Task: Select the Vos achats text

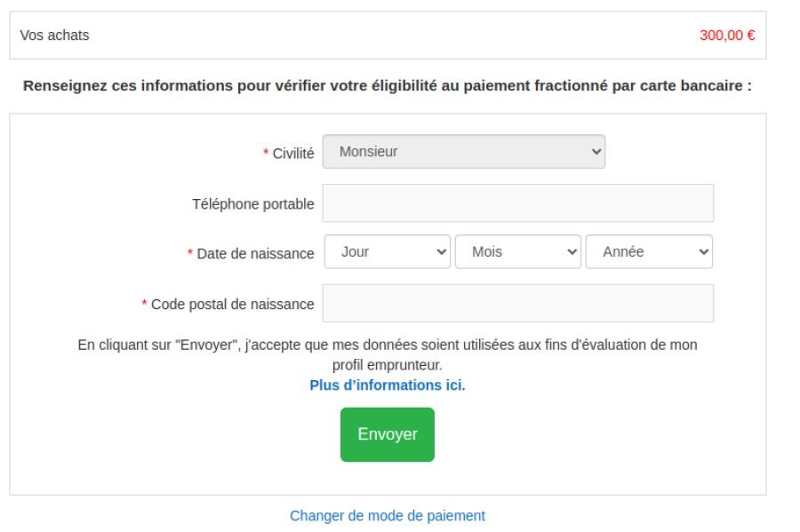Action: pyautogui.click(x=54, y=36)
